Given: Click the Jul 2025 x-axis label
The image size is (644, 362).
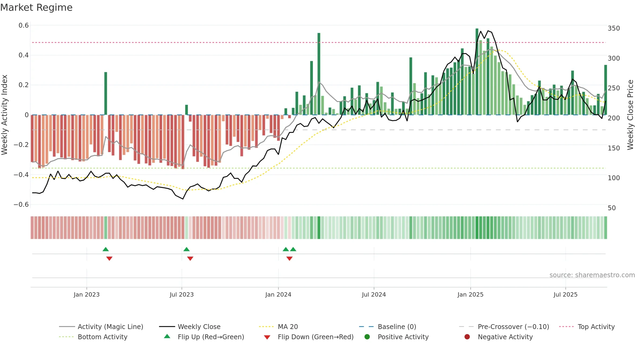Looking at the screenshot, I should [x=565, y=294].
